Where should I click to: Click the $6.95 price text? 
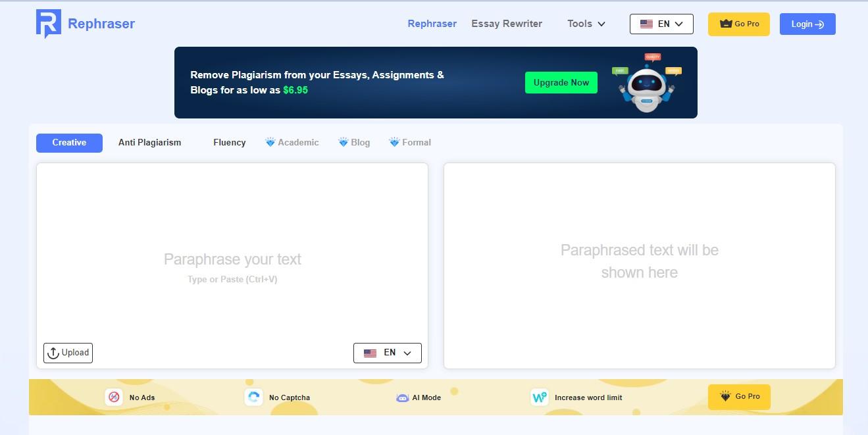(295, 90)
